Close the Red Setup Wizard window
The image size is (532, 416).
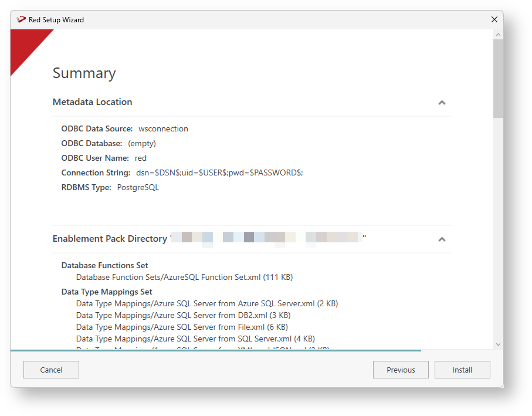(x=494, y=19)
